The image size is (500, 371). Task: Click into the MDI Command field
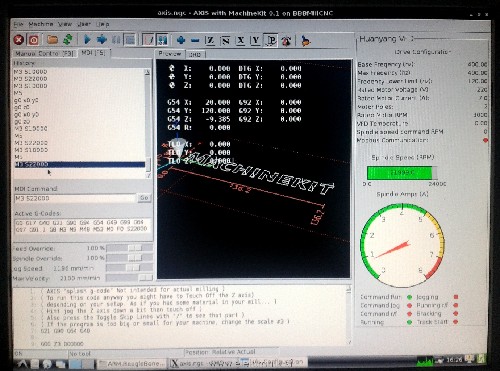(75, 198)
